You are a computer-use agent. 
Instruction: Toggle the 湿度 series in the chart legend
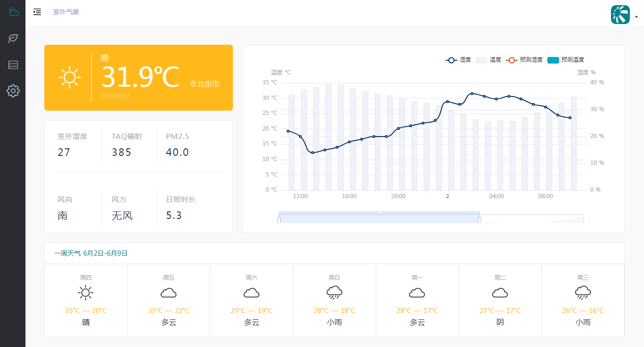click(457, 60)
